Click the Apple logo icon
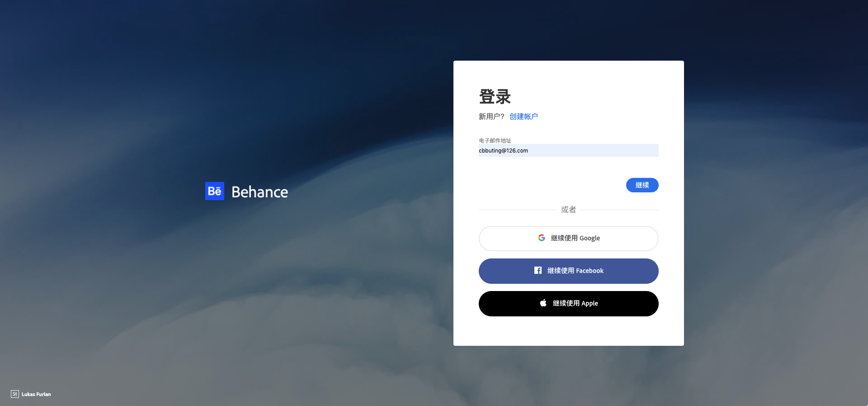Screen dimensions: 868x406 543,303
